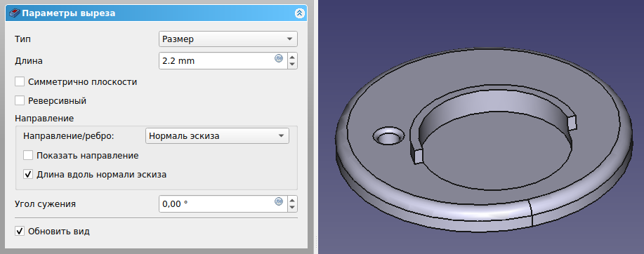The height and width of the screenshot is (254, 644).
Task: Click the Угол сужения input field
Action: coord(216,203)
